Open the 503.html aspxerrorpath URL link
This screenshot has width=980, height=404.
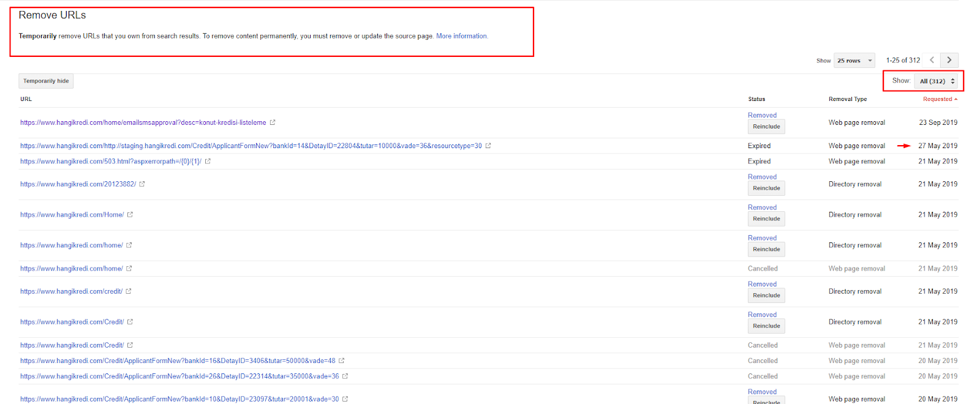[x=110, y=162]
